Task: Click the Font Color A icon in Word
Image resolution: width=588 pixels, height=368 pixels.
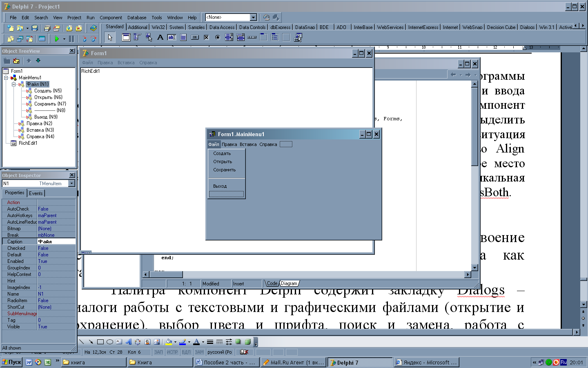Action: click(x=196, y=342)
